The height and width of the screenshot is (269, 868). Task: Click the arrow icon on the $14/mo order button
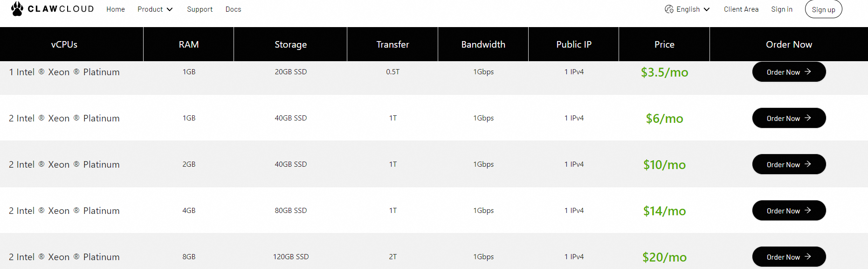click(x=808, y=210)
